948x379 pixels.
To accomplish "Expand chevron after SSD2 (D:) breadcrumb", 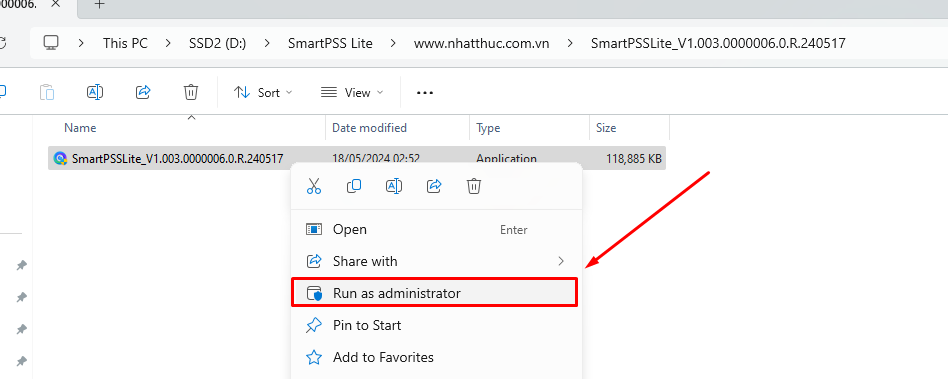I will (267, 44).
